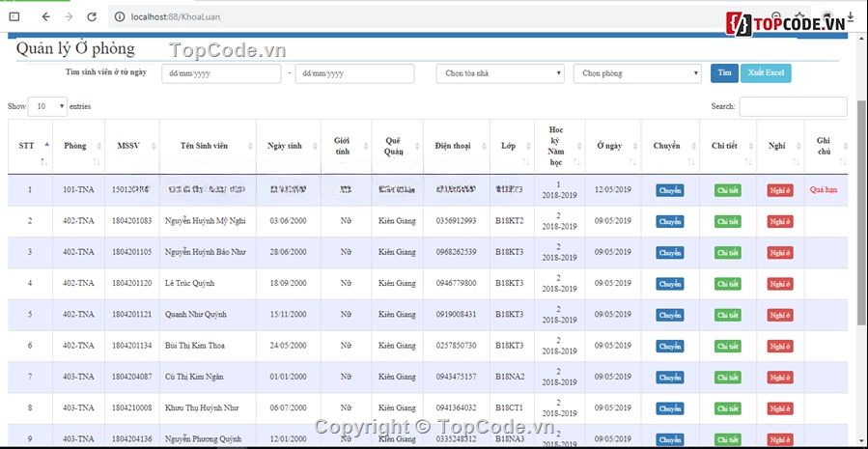Viewport: 868px width, 449px height.
Task: Sort by Quê Quán column
Action: click(397, 147)
